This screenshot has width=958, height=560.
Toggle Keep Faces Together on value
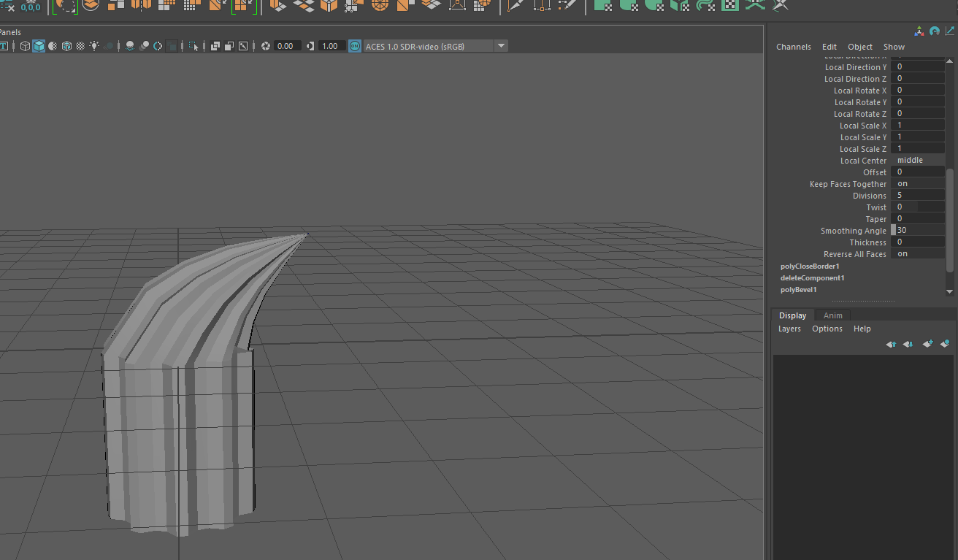tap(918, 183)
